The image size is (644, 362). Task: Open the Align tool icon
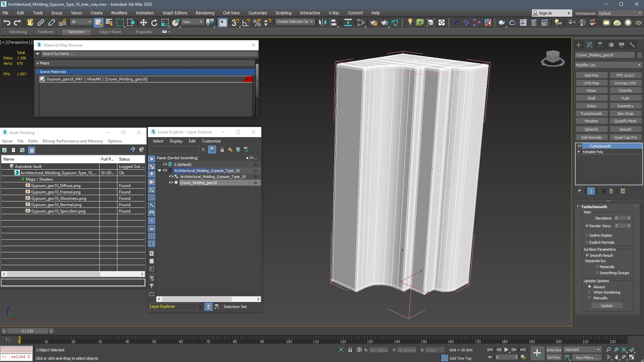(333, 22)
